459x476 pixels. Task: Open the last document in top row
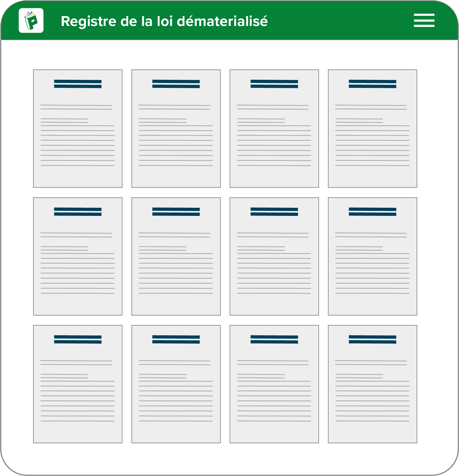[372, 128]
